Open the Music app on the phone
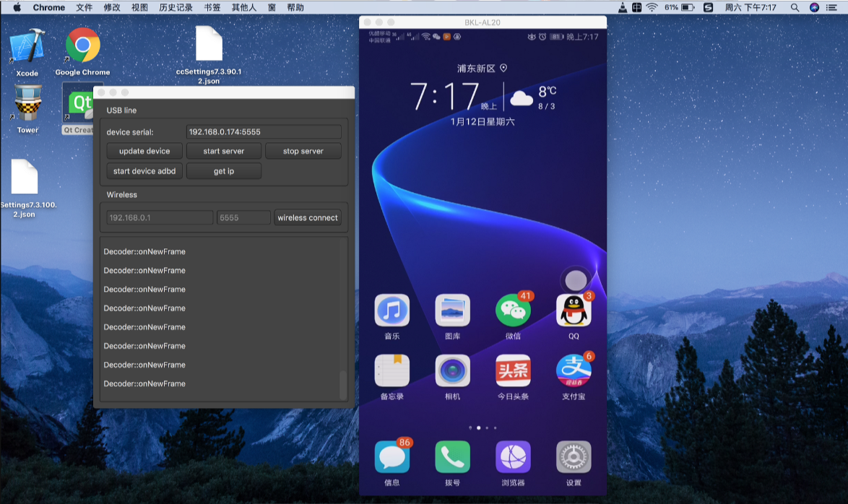 (392, 310)
